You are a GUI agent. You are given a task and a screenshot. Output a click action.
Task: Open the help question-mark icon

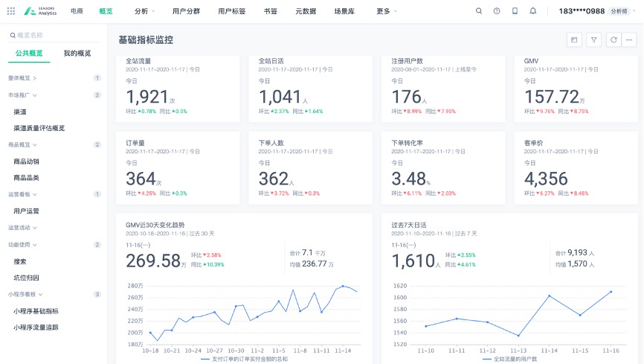(497, 11)
